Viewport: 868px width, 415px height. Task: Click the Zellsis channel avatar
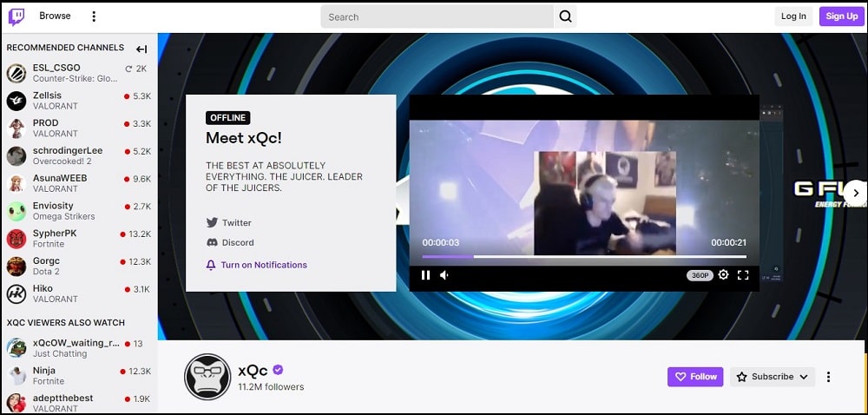point(16,101)
